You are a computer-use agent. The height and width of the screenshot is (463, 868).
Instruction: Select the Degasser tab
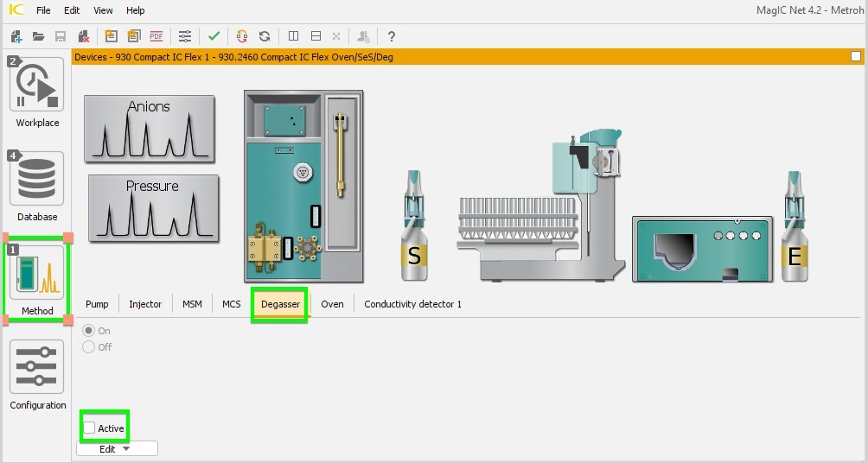[x=280, y=304]
